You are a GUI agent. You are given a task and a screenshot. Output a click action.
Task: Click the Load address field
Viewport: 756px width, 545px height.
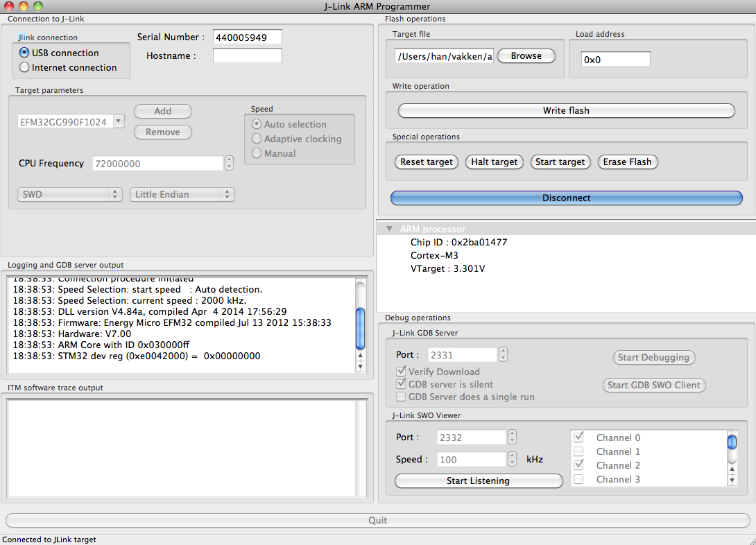coord(615,59)
